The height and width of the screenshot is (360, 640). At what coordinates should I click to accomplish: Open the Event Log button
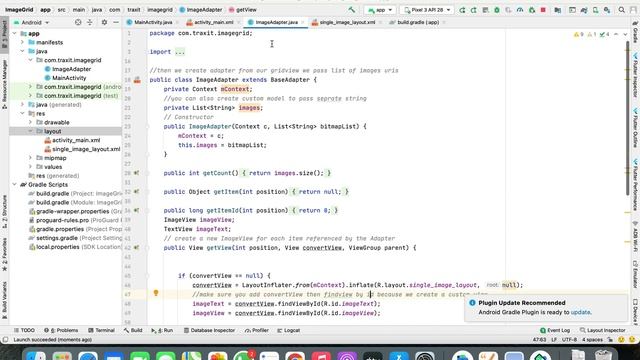pyautogui.click(x=555, y=330)
